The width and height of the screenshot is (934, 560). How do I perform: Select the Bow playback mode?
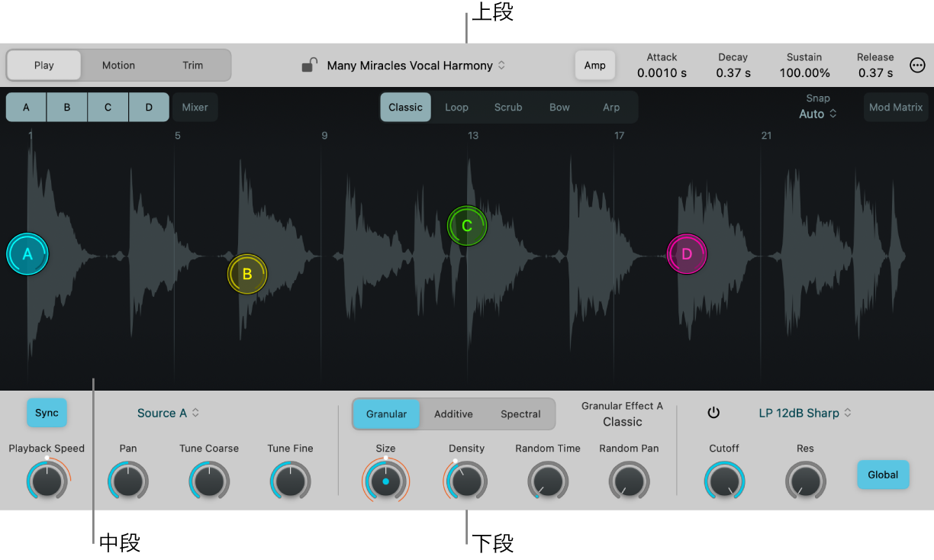[x=559, y=108]
